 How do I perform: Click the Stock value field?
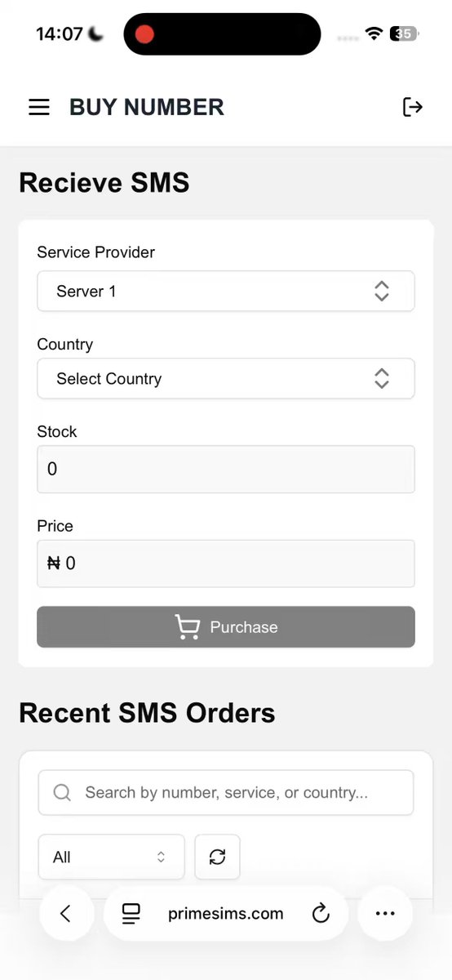pyautogui.click(x=226, y=469)
